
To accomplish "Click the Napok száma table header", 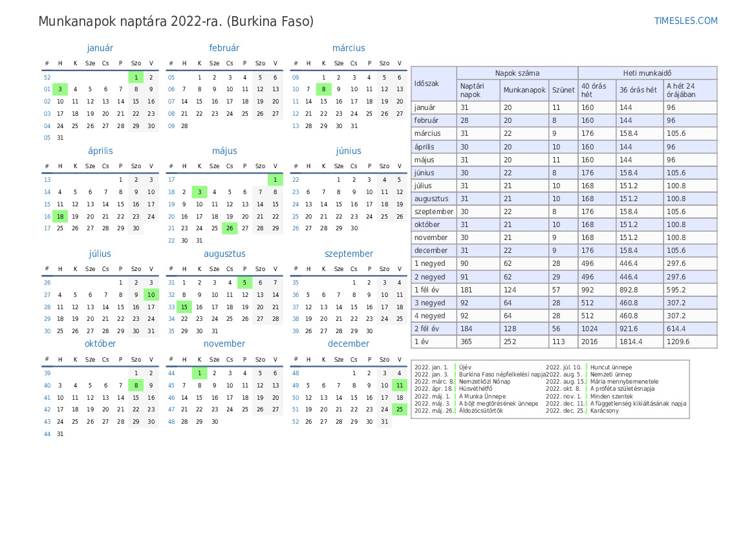I will pyautogui.click(x=517, y=73).
